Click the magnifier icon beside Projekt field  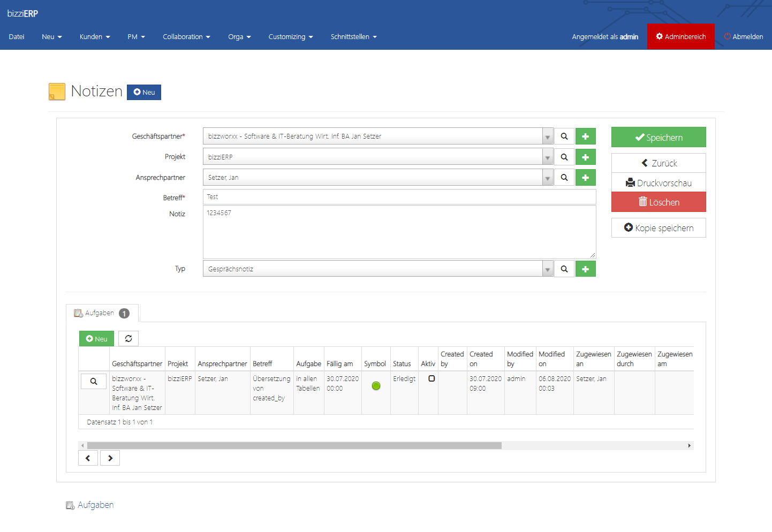point(564,157)
